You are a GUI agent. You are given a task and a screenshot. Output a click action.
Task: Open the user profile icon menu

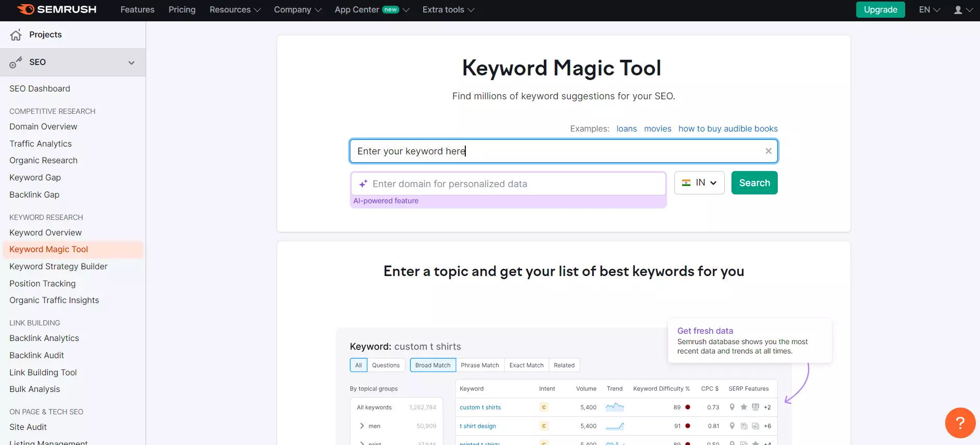coord(963,10)
